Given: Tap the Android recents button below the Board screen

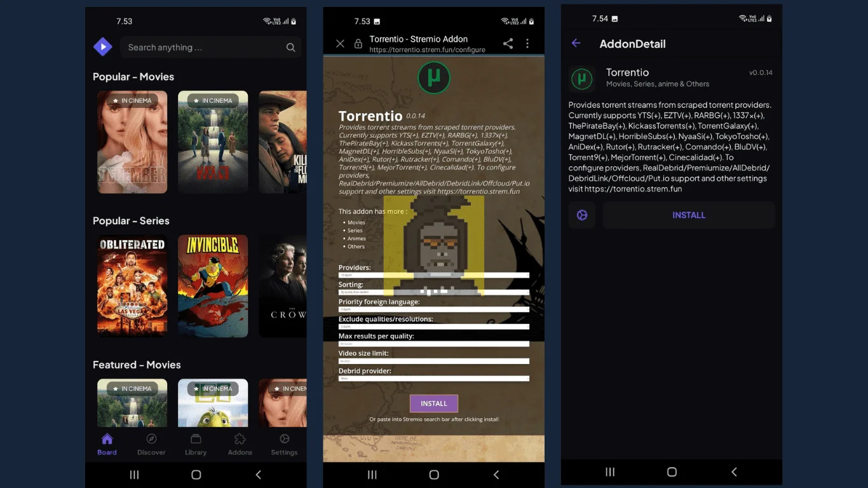Looking at the screenshot, I should (x=134, y=475).
